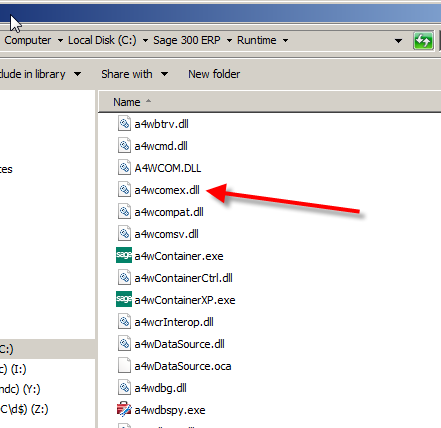Image resolution: width=441 pixels, height=428 pixels.
Task: Open the address bar history dropdown
Action: point(398,41)
